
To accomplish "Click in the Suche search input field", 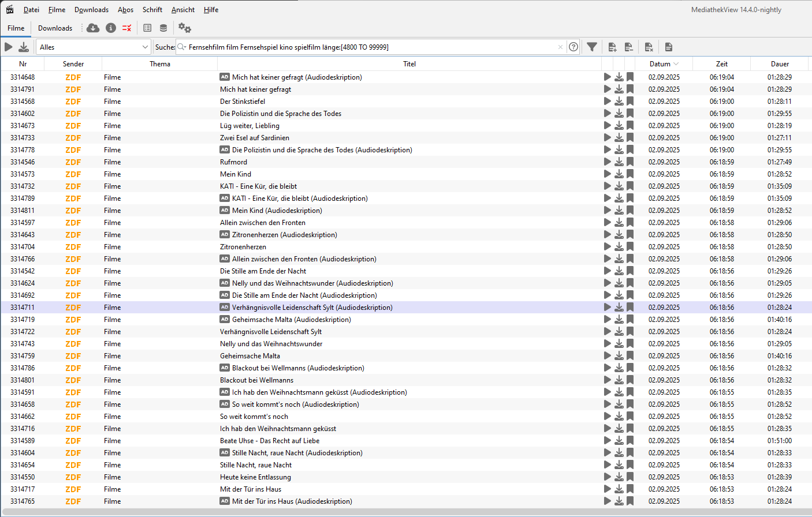I will pyautogui.click(x=372, y=47).
